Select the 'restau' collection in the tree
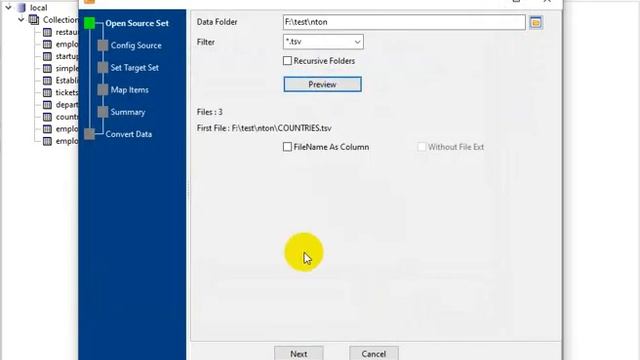The image size is (640, 360). 67,32
